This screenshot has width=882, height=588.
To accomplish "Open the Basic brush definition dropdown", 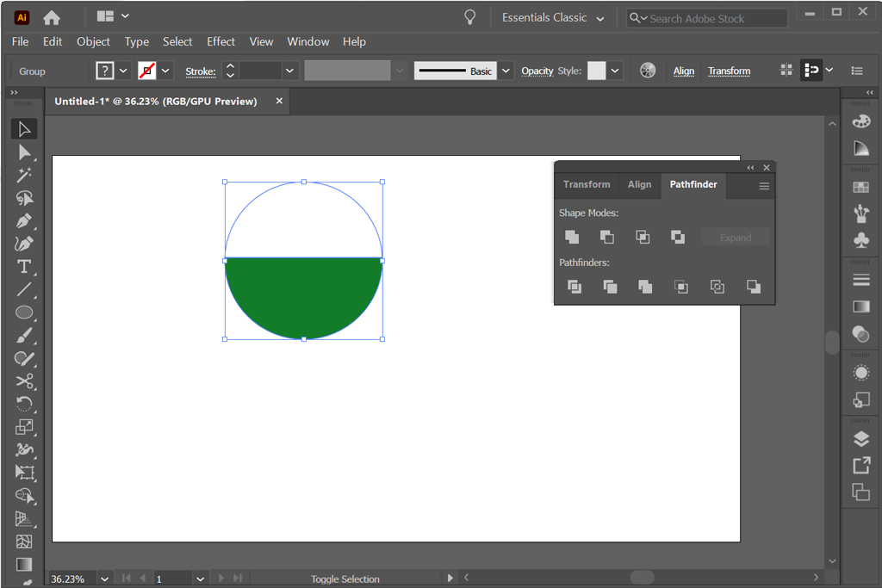I will tap(506, 71).
